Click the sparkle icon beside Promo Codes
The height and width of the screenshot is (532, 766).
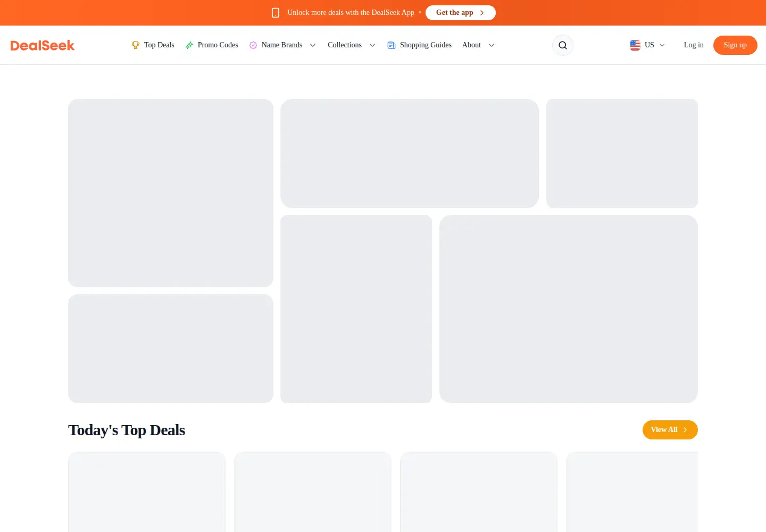coord(189,45)
